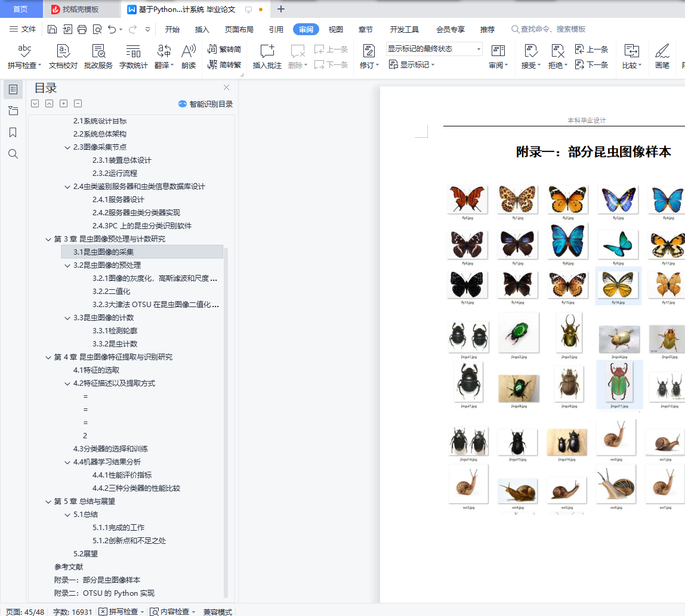Click the 接受 accept changes icon
The width and height of the screenshot is (685, 616).
[x=531, y=51]
